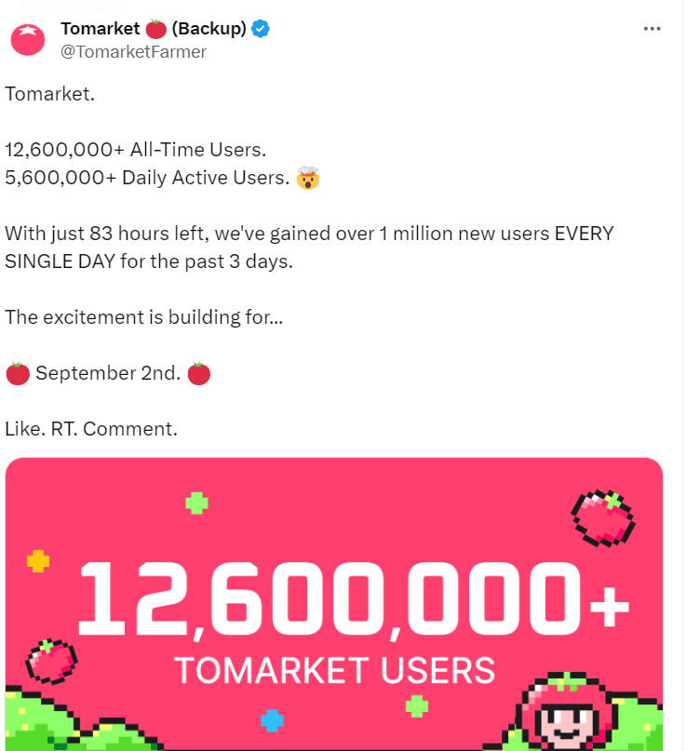The width and height of the screenshot is (700, 751).
Task: Click the green plus at the image top
Action: 195,503
